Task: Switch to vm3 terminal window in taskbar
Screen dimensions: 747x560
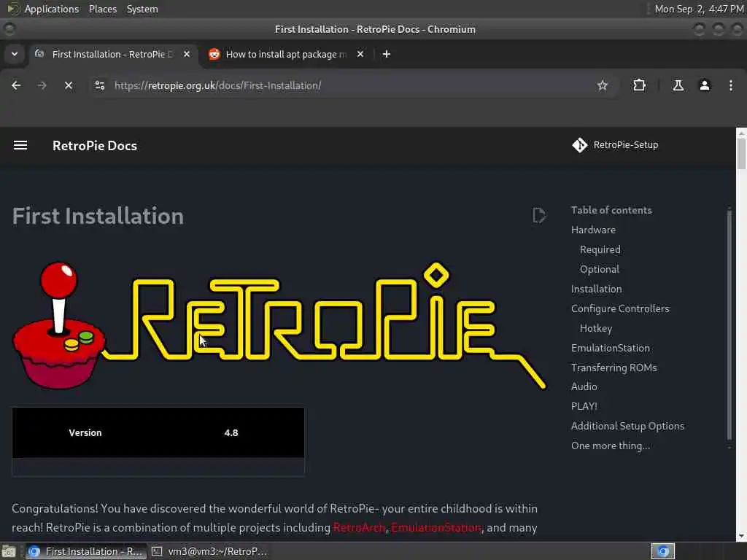Action: click(x=209, y=551)
